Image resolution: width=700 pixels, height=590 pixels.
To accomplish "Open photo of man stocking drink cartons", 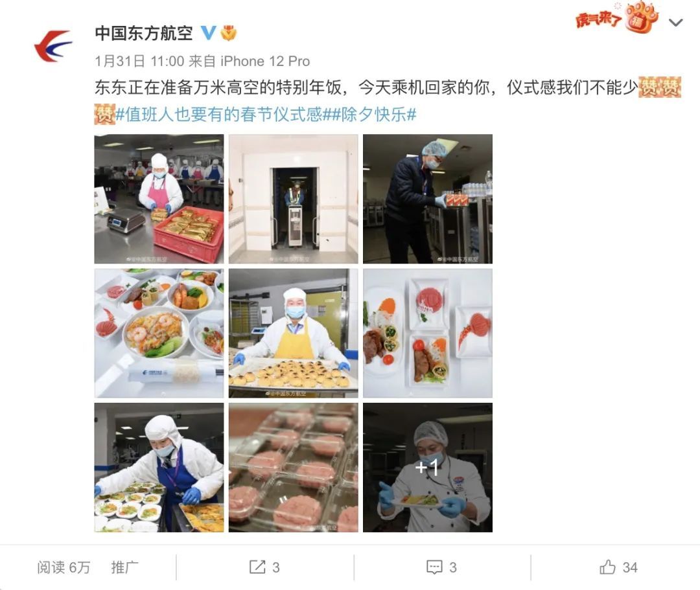I will pyautogui.click(x=428, y=199).
